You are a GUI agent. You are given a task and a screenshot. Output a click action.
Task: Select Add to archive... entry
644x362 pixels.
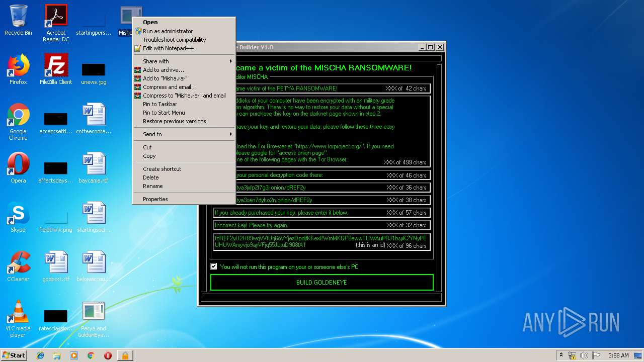pyautogui.click(x=184, y=70)
